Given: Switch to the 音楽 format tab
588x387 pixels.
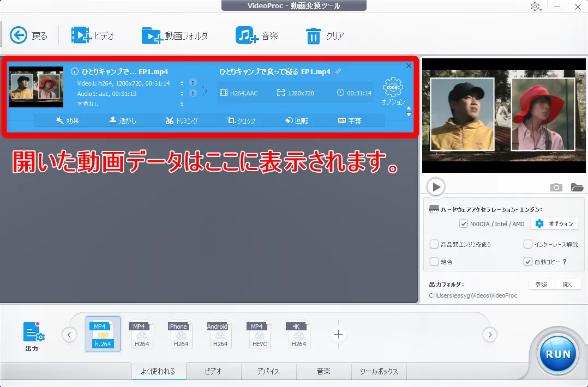Looking at the screenshot, I should coord(323,371).
